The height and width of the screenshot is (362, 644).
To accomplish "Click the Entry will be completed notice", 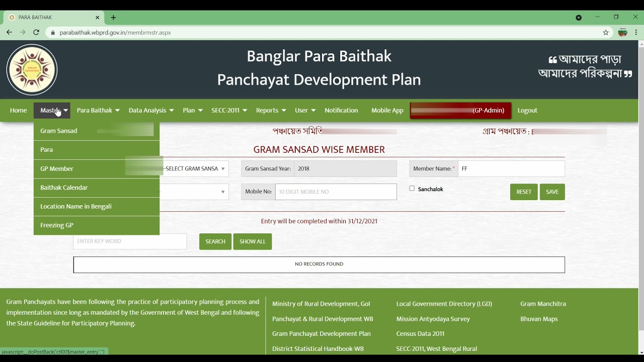I will pos(319,221).
